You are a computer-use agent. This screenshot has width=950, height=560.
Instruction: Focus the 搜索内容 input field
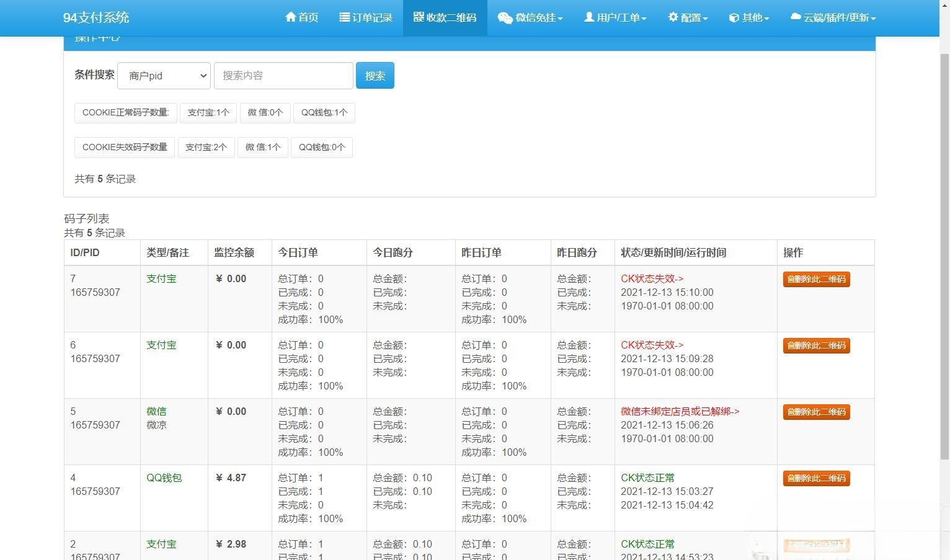pyautogui.click(x=283, y=76)
